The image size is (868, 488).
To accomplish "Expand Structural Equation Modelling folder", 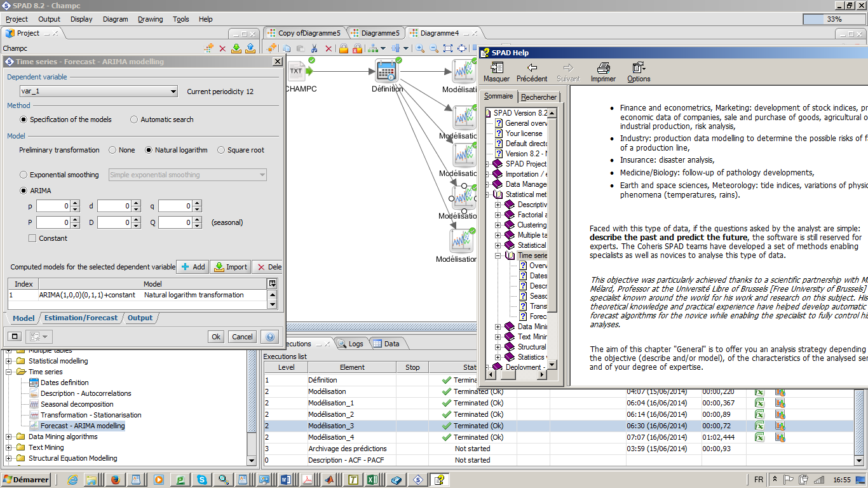I will click(x=9, y=458).
